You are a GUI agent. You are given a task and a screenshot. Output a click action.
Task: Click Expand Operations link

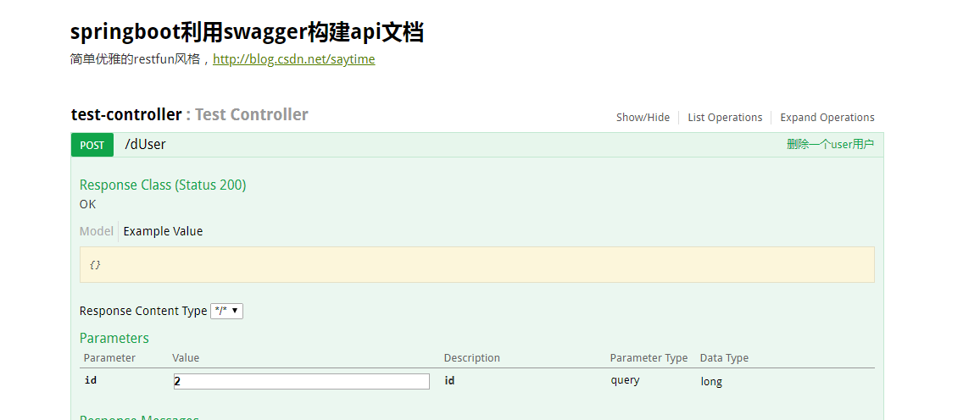(827, 118)
